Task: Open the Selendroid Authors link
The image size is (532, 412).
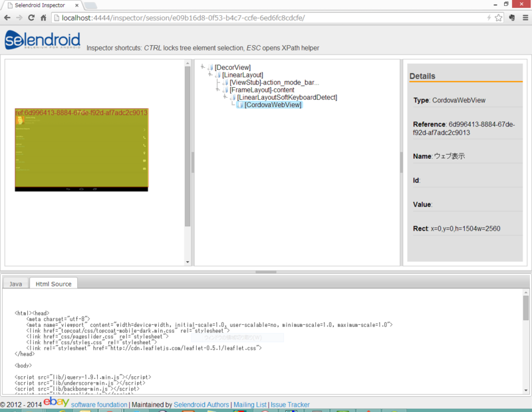Action: pos(201,405)
